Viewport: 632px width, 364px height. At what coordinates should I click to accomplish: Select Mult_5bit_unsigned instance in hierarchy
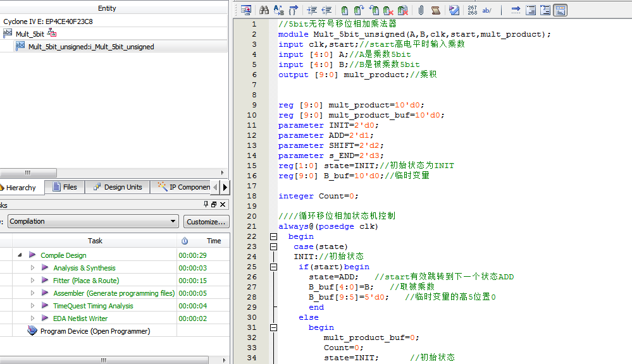pyautogui.click(x=91, y=47)
